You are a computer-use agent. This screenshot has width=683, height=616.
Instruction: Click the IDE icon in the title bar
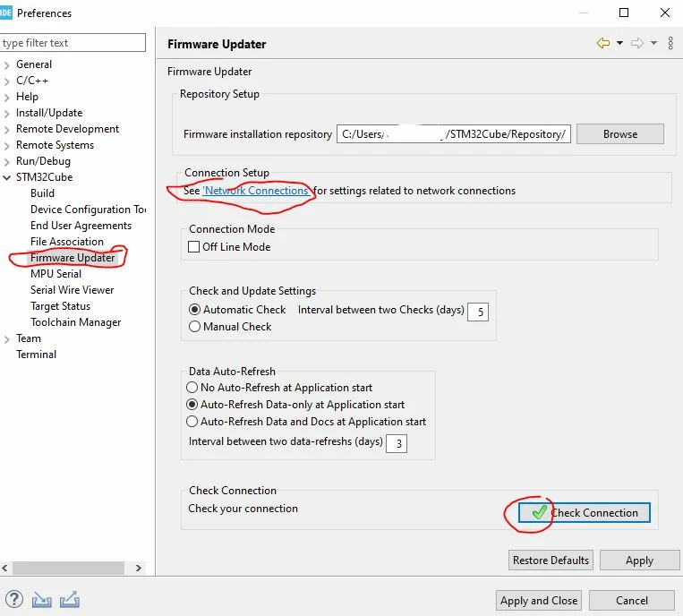click(x=5, y=13)
